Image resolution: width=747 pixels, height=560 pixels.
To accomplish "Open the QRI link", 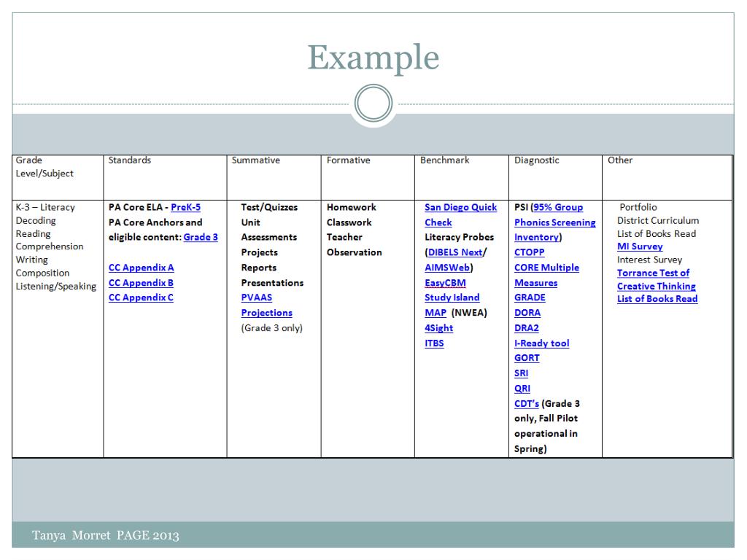I will (522, 389).
